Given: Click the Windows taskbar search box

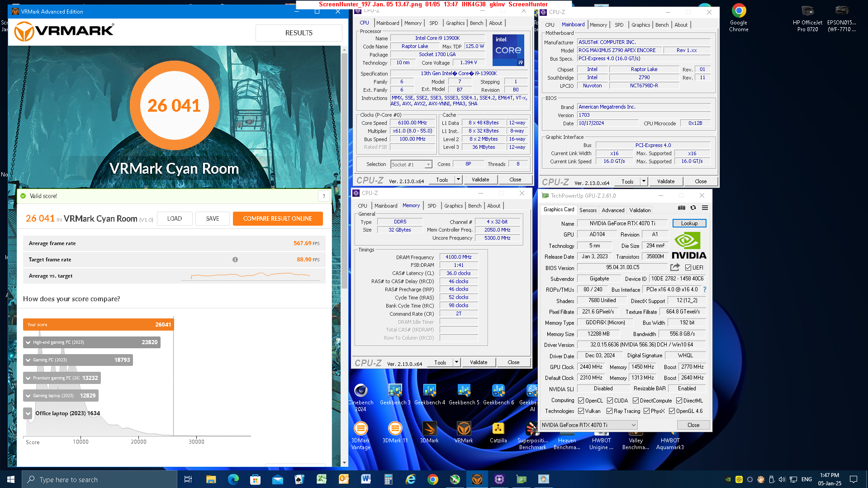Looking at the screenshot, I should [x=100, y=479].
